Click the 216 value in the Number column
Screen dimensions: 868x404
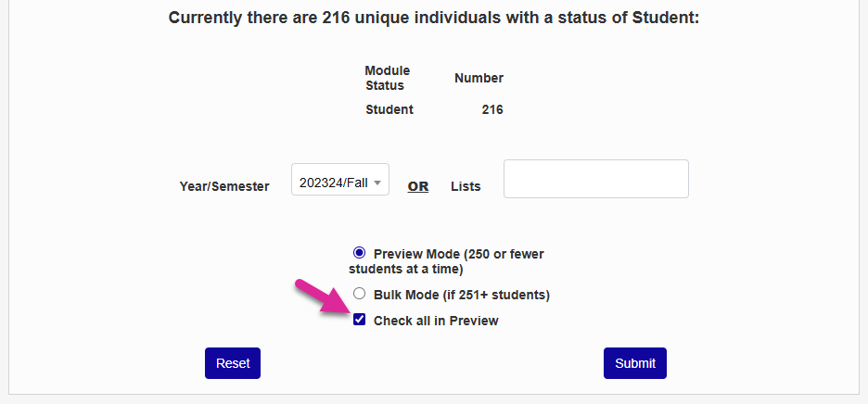492,109
